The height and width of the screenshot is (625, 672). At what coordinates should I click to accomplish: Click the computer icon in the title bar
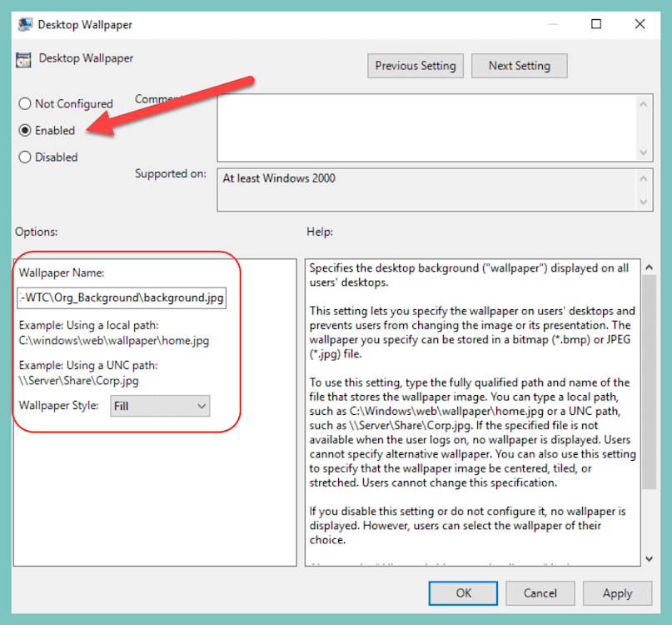coord(24,24)
